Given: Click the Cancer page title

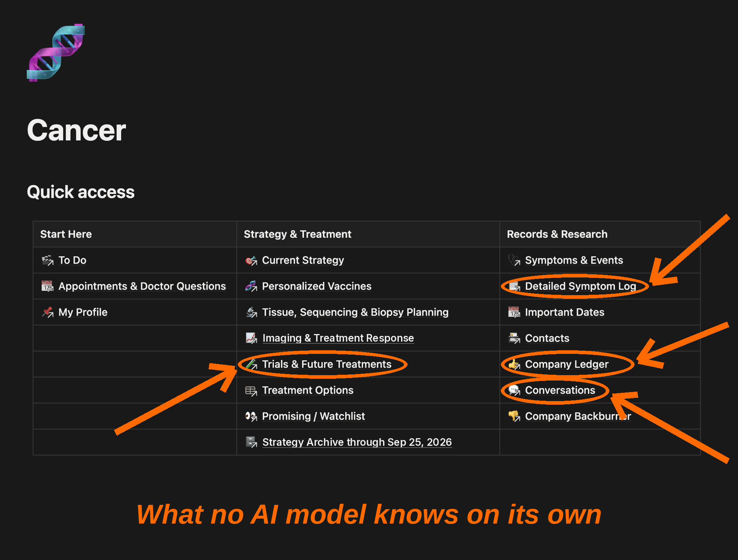Looking at the screenshot, I should [76, 130].
